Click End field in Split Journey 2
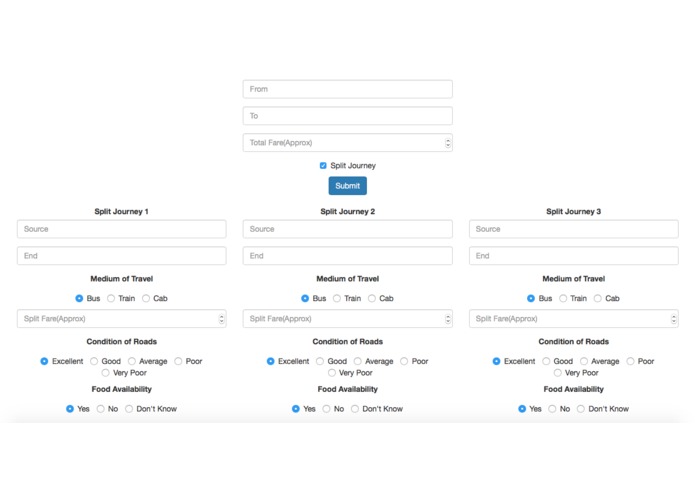Image resolution: width=695 pixels, height=494 pixels. click(348, 256)
